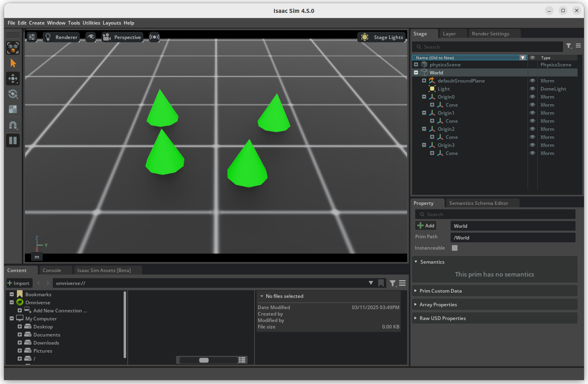The width and height of the screenshot is (588, 384).
Task: Pause the simulation
Action: (x=13, y=140)
